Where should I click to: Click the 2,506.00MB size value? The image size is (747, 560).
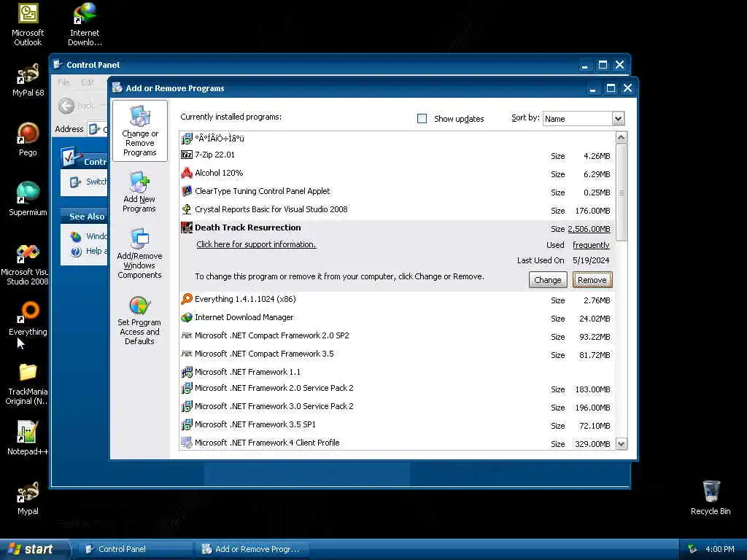click(589, 229)
